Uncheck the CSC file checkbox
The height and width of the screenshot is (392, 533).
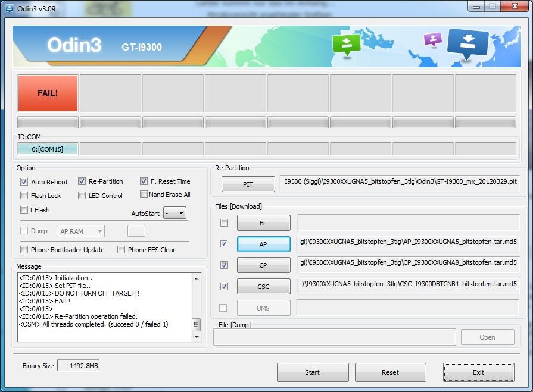point(224,287)
